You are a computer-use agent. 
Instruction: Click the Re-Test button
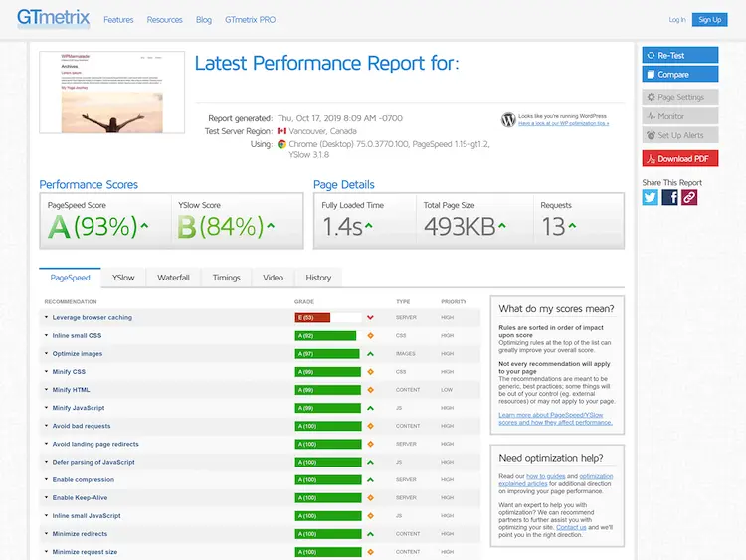(680, 55)
